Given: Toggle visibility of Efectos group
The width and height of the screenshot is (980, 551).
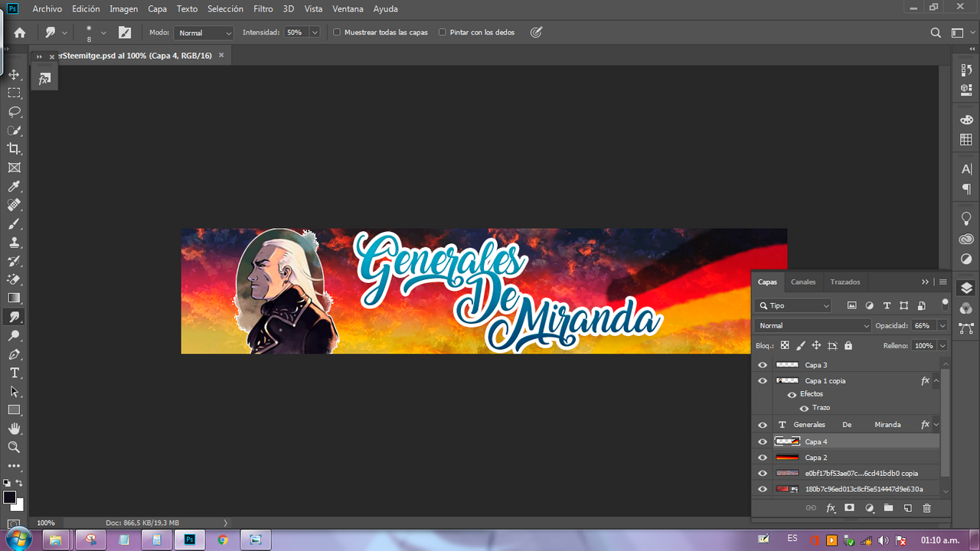Looking at the screenshot, I should (x=792, y=394).
